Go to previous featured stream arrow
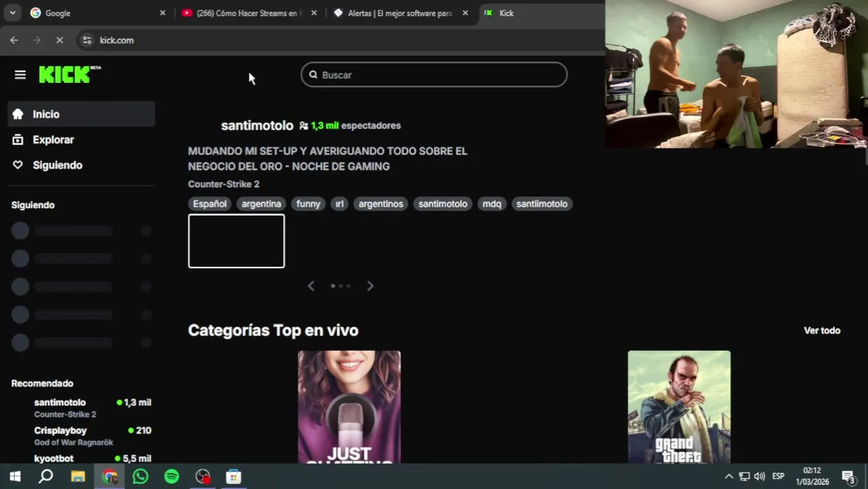This screenshot has height=489, width=868. [x=311, y=286]
